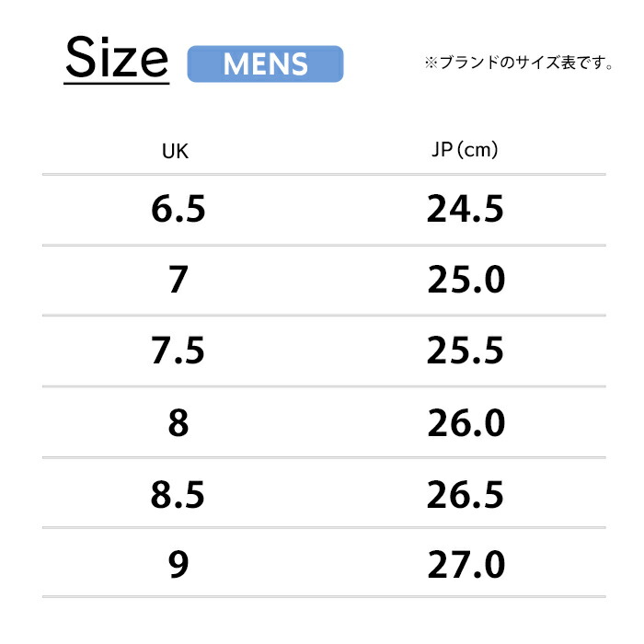This screenshot has width=644, height=644.
Task: Select JP size 26.5 cell
Action: (x=465, y=494)
